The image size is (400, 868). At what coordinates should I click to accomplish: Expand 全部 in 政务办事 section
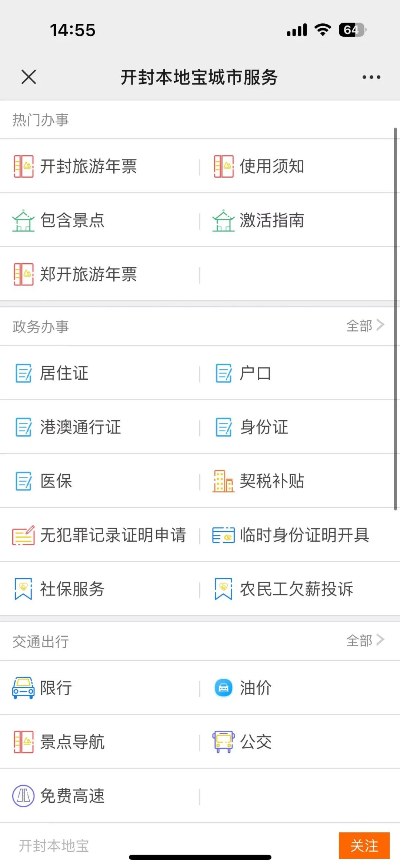pyautogui.click(x=365, y=326)
